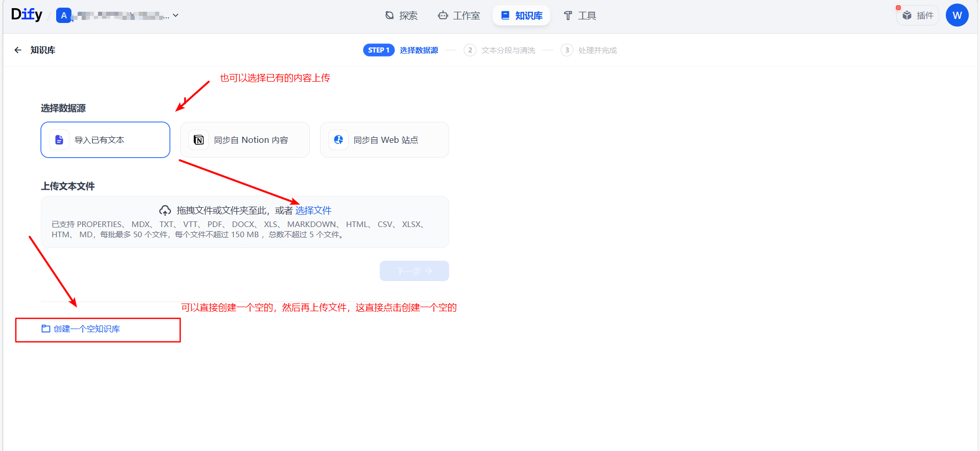Open the 探索 explore tab
This screenshot has height=451, width=980.
(x=401, y=15)
